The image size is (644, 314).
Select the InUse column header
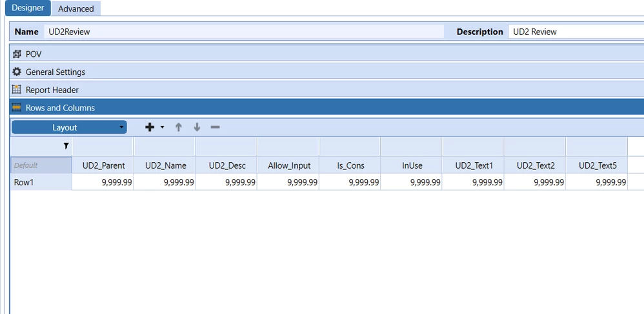click(x=412, y=165)
